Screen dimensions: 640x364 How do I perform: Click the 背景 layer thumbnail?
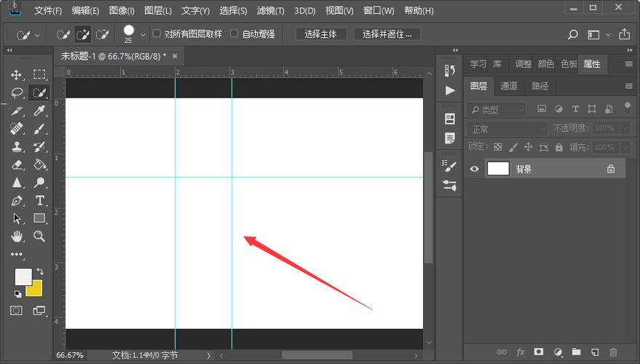pyautogui.click(x=498, y=169)
